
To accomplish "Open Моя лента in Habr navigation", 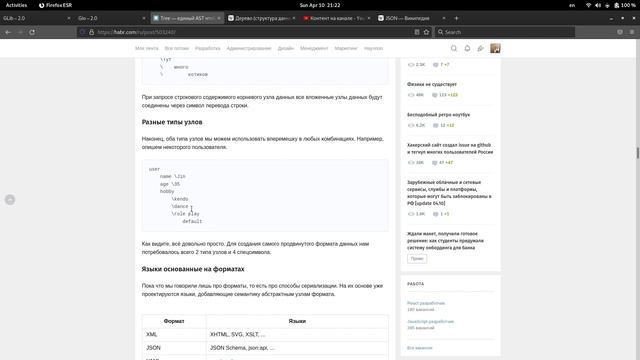I will [x=147, y=48].
